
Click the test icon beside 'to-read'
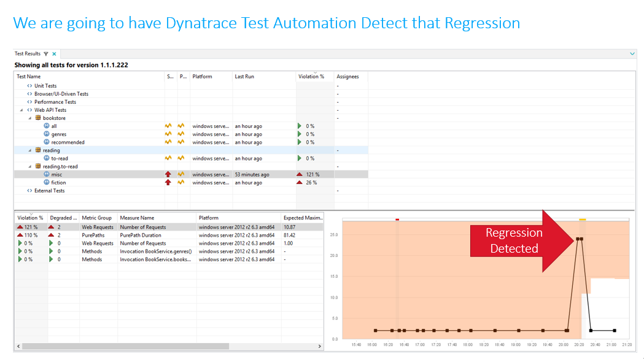pyautogui.click(x=47, y=158)
